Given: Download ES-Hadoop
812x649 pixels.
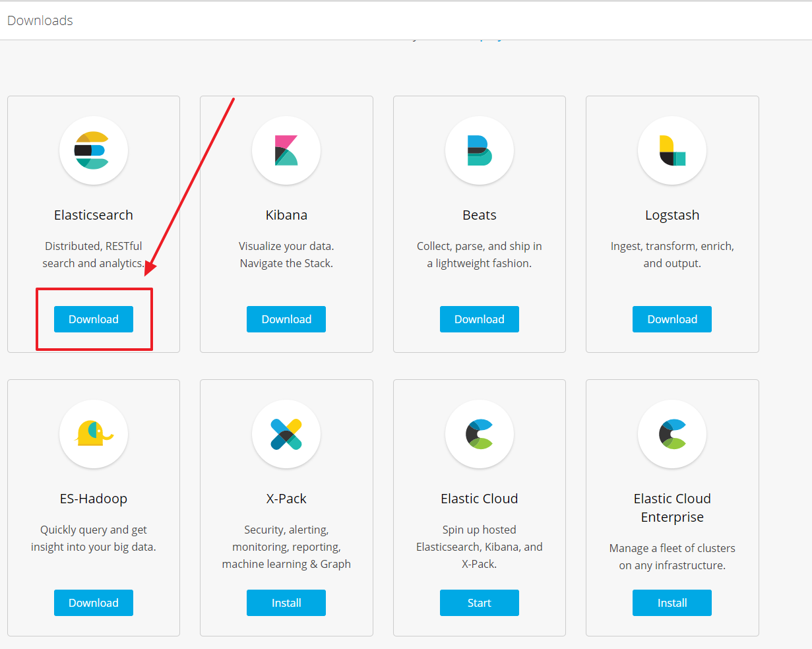Looking at the screenshot, I should click(x=94, y=603).
